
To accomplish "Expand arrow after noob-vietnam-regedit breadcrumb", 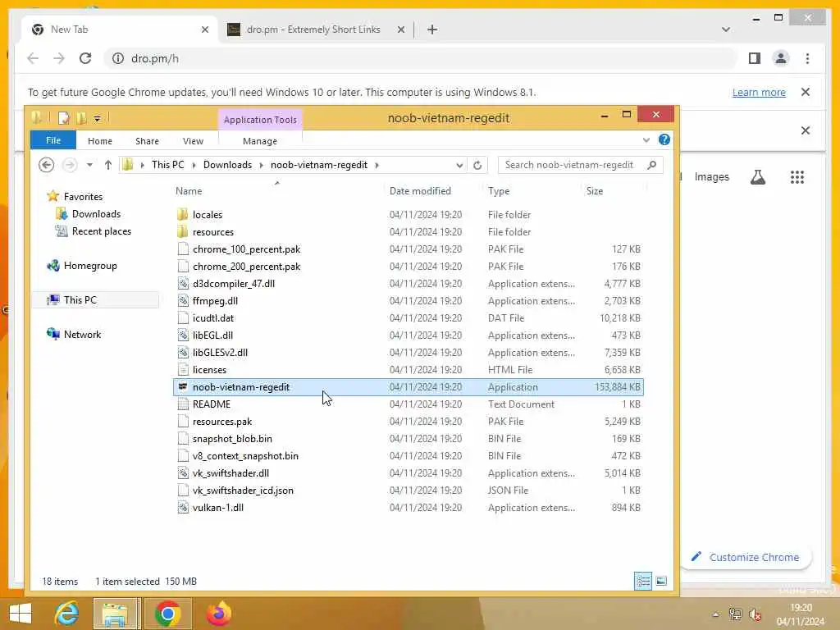I will coord(377,165).
